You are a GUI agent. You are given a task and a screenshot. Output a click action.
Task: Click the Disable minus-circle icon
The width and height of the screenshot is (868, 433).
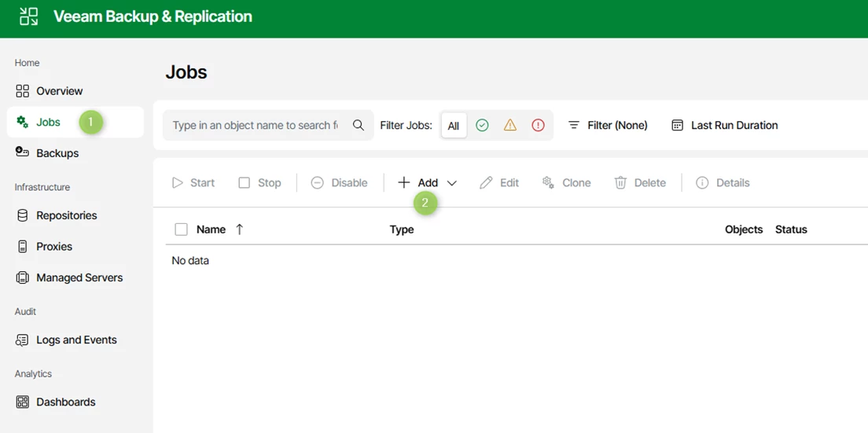pos(317,182)
